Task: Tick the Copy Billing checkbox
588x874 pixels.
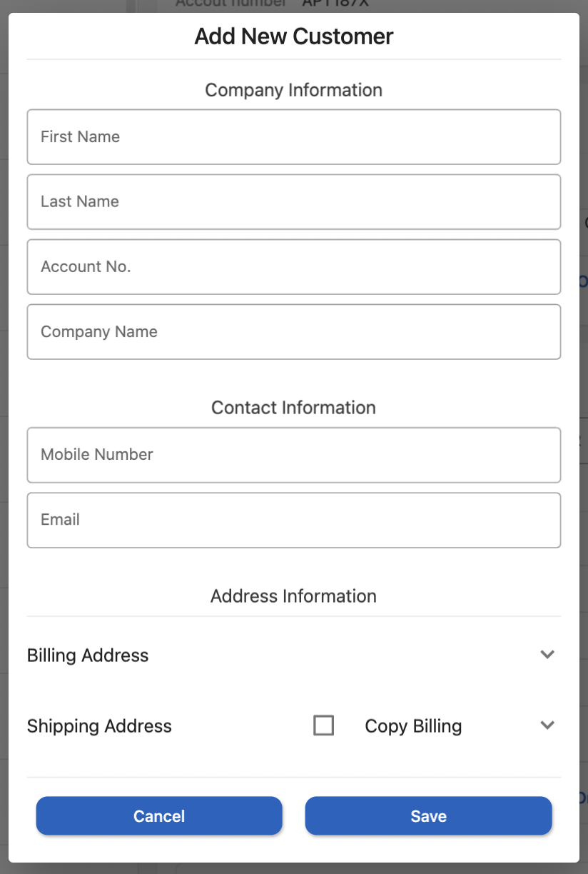Action: [x=324, y=726]
